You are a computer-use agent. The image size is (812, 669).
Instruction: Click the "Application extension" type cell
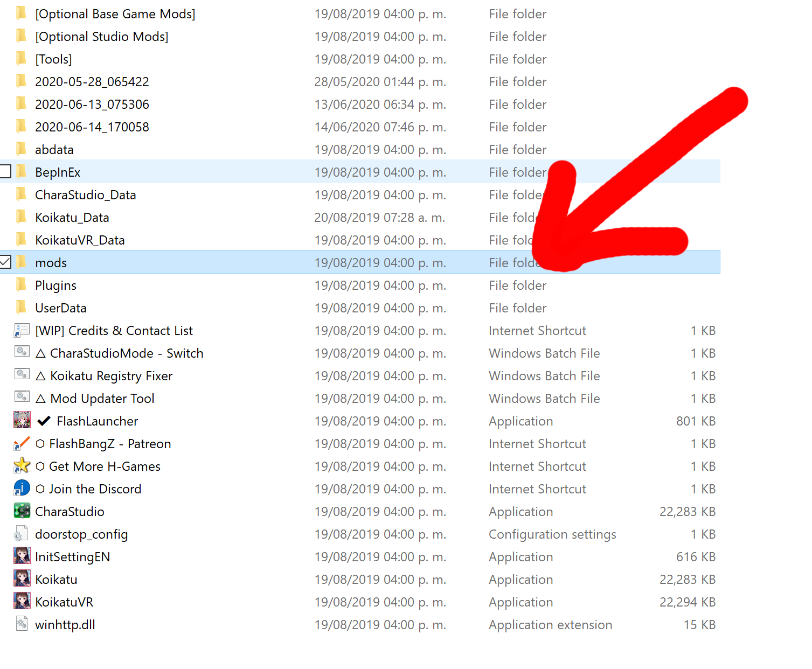pos(550,625)
